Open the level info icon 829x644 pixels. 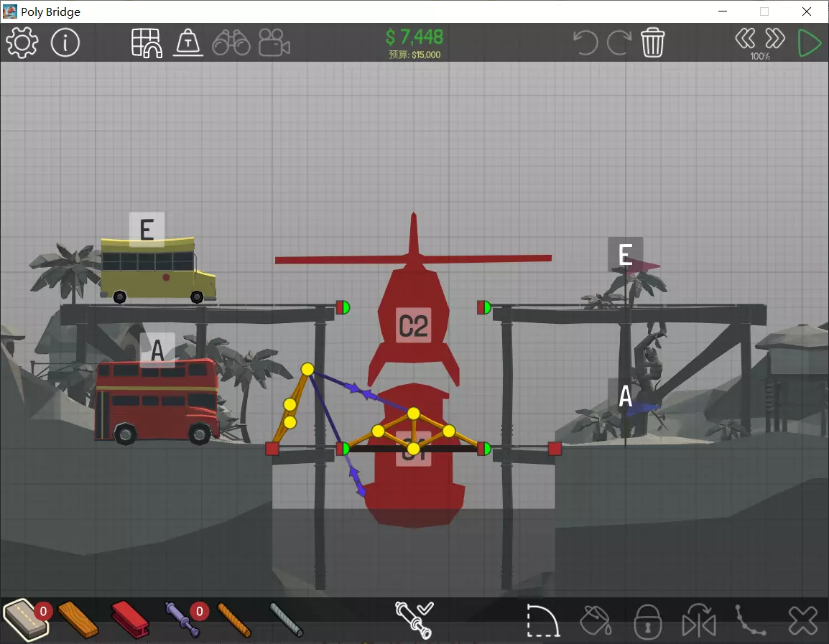(65, 42)
